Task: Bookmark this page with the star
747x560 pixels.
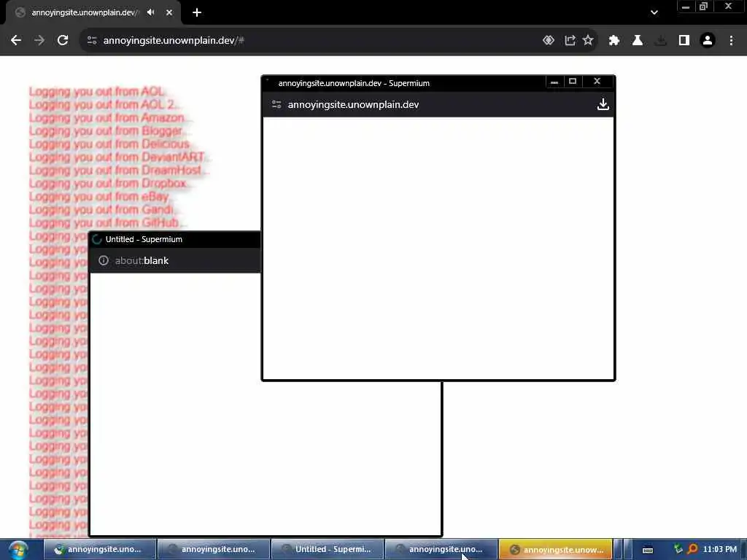Action: pos(589,41)
